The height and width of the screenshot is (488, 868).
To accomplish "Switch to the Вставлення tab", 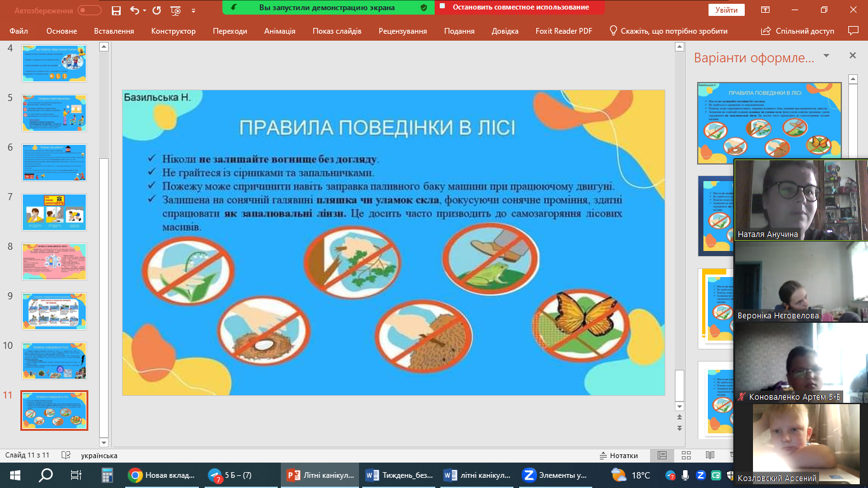I will tap(114, 30).
